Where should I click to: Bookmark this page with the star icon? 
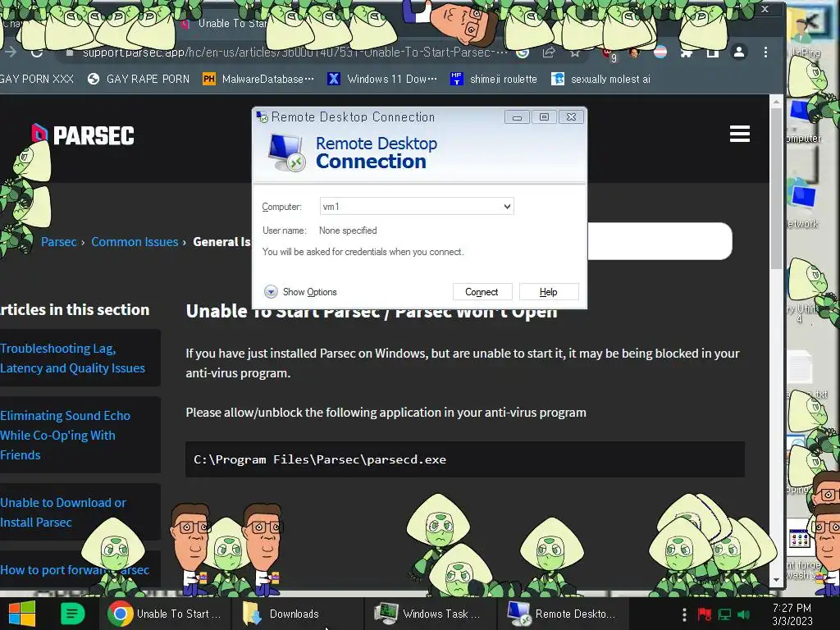click(575, 52)
